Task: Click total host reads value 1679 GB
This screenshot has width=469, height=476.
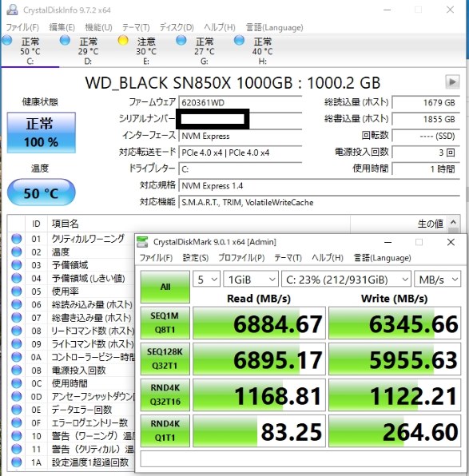Action: (x=426, y=102)
